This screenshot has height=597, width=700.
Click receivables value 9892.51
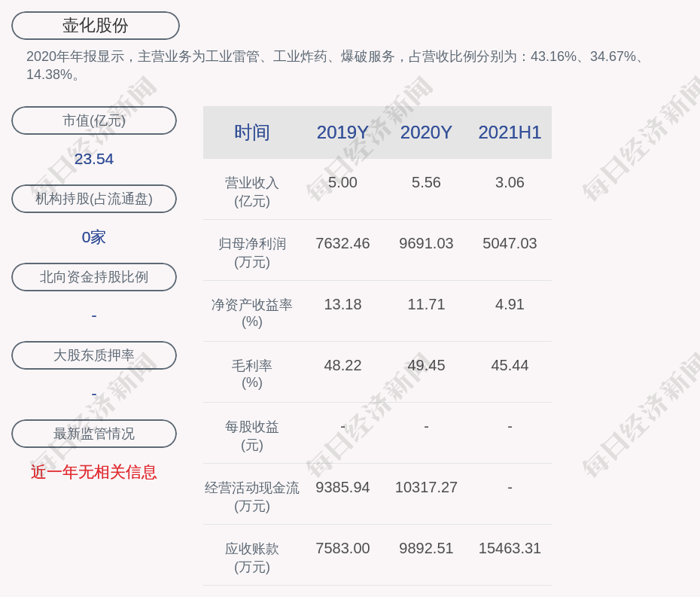[x=426, y=548]
